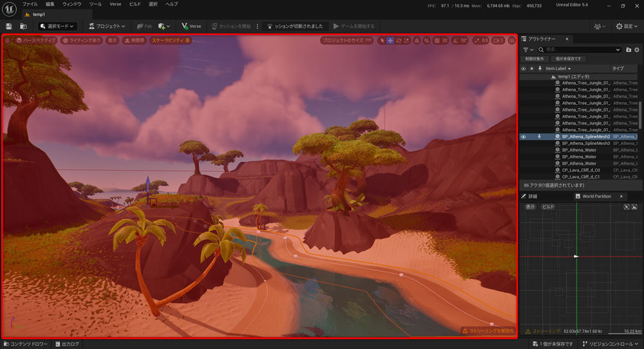The height and width of the screenshot is (349, 644).
Task: Toggle scale snap icon
Action: click(477, 41)
